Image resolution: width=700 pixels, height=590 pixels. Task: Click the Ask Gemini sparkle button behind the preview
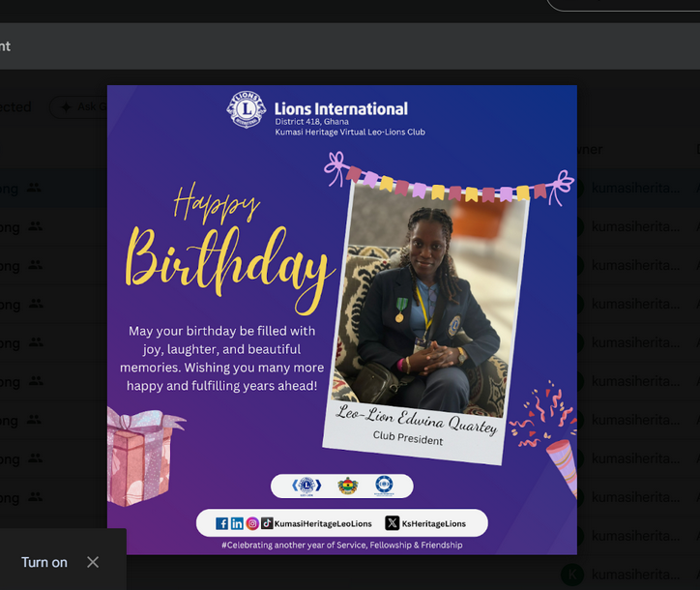pos(78,106)
